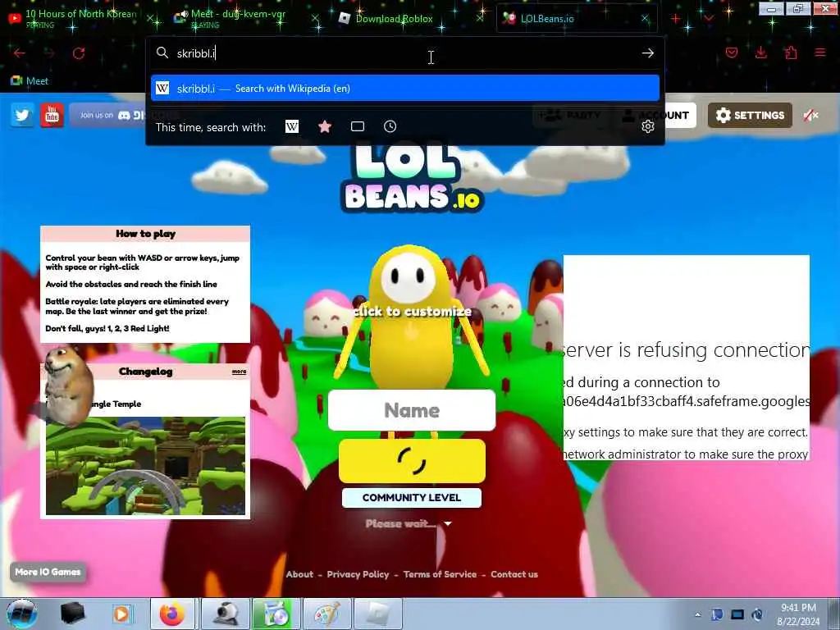The image size is (840, 630).
Task: Click the go arrow in the address bar
Action: 648,53
